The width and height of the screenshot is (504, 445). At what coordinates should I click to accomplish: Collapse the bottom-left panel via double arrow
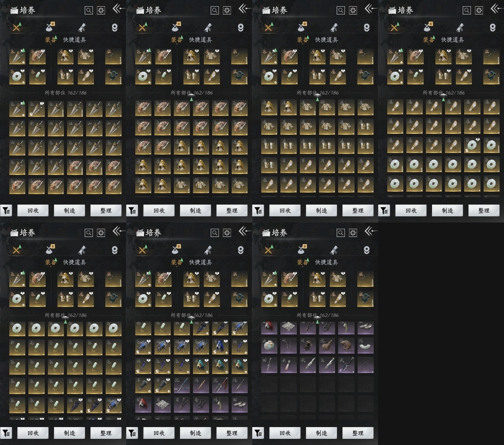(x=119, y=231)
